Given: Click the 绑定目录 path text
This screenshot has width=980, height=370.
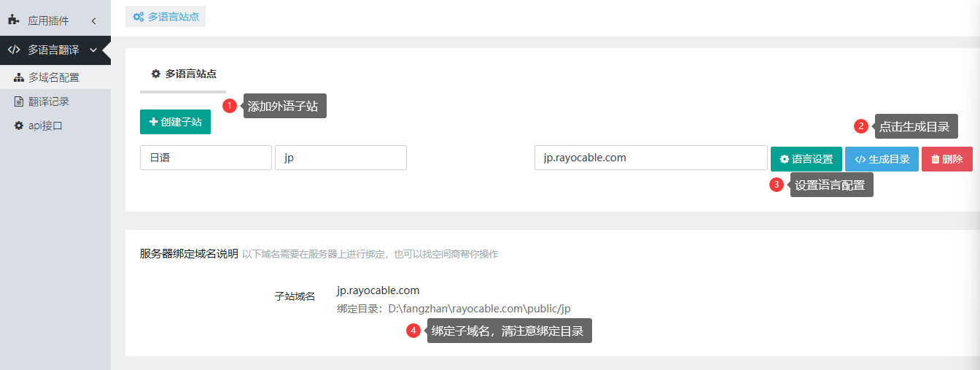Looking at the screenshot, I should [454, 309].
